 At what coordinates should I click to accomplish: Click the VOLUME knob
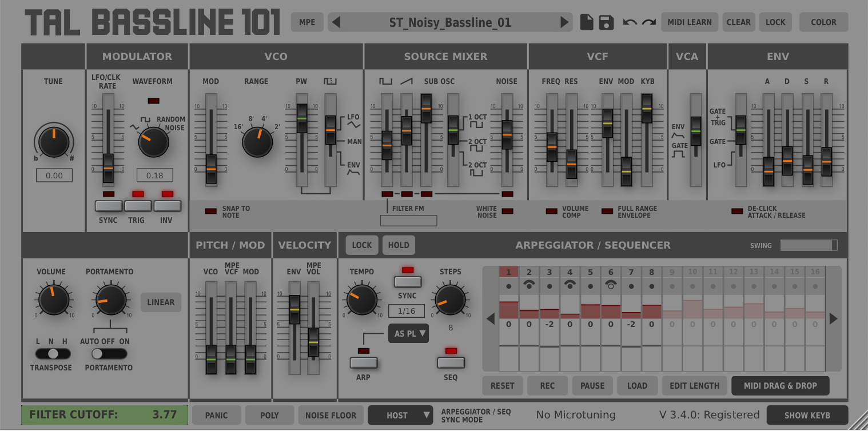pos(54,300)
